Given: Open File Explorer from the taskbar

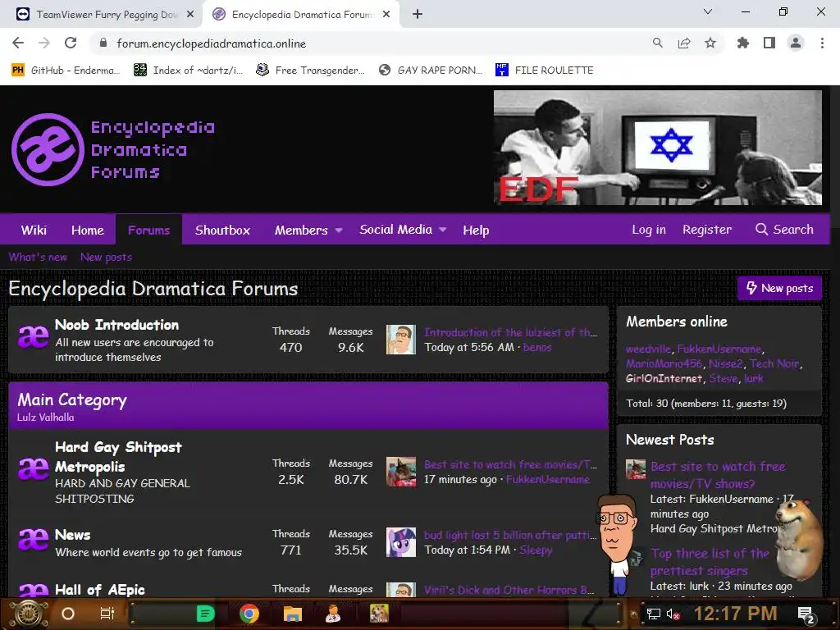Looking at the screenshot, I should point(292,614).
